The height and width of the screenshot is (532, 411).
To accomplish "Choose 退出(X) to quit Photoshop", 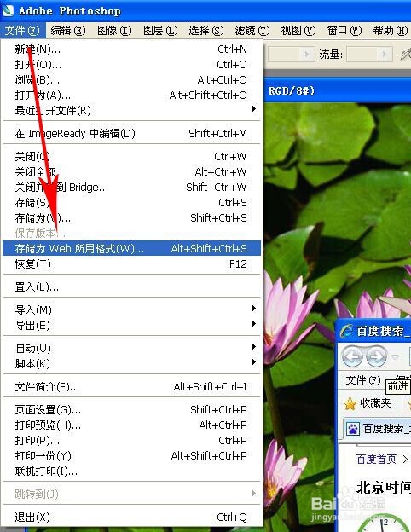I will tap(131, 518).
